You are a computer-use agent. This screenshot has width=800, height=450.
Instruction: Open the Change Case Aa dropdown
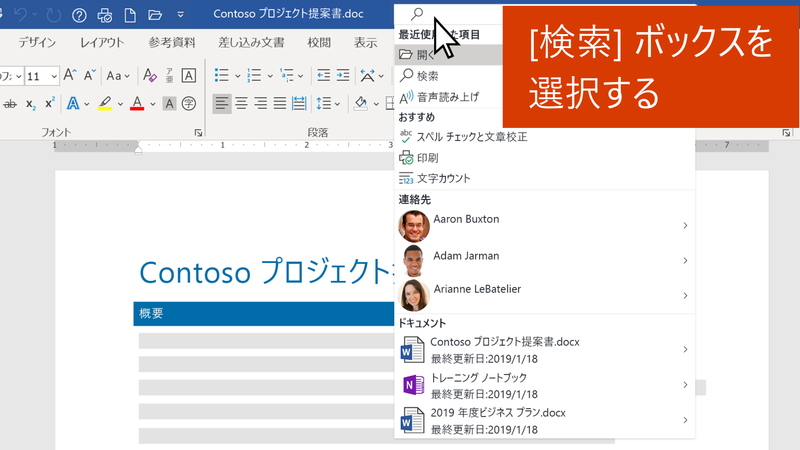(118, 76)
